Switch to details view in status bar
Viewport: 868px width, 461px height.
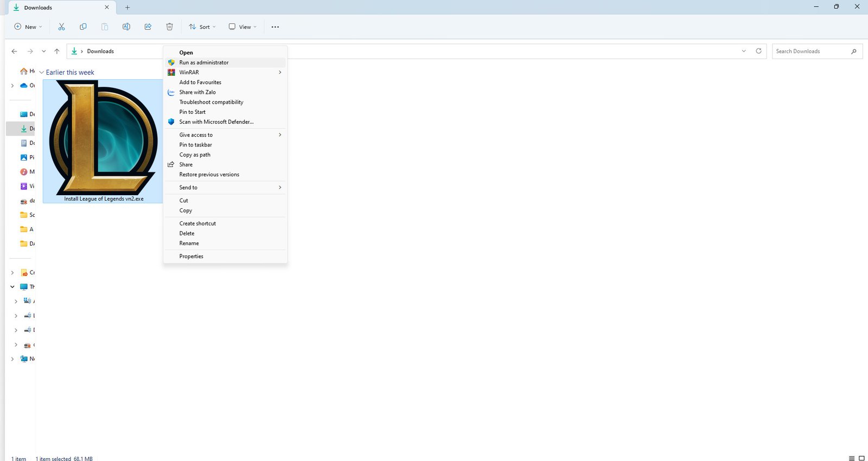(852, 458)
